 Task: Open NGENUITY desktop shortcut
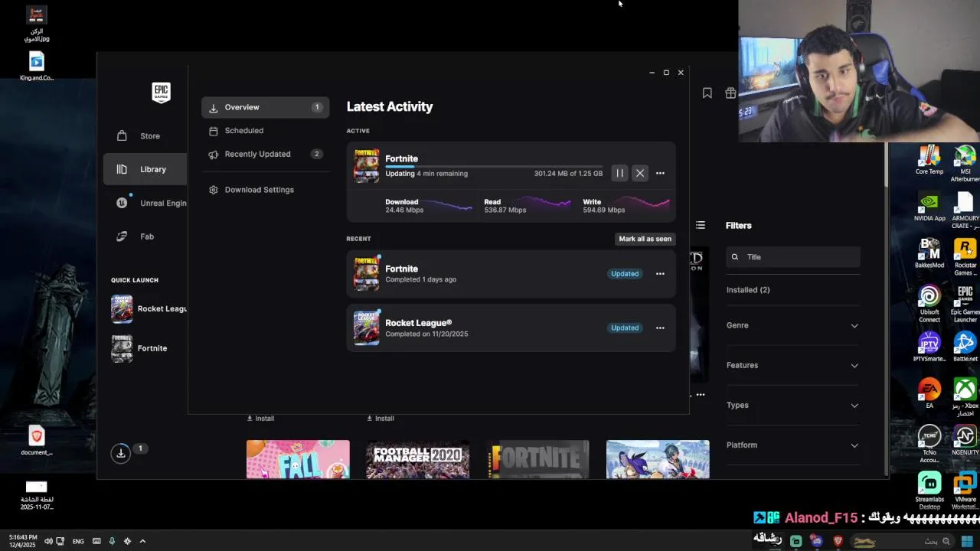(965, 440)
